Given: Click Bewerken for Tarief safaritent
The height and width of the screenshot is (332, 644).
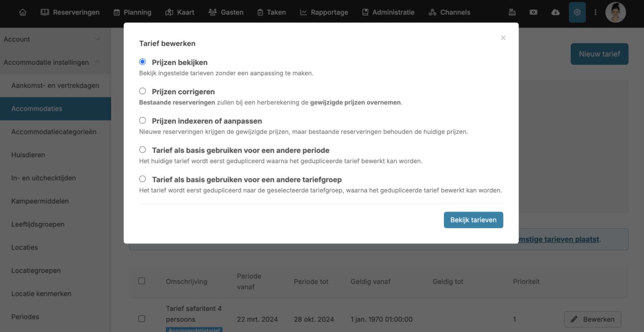Looking at the screenshot, I should pos(592,319).
